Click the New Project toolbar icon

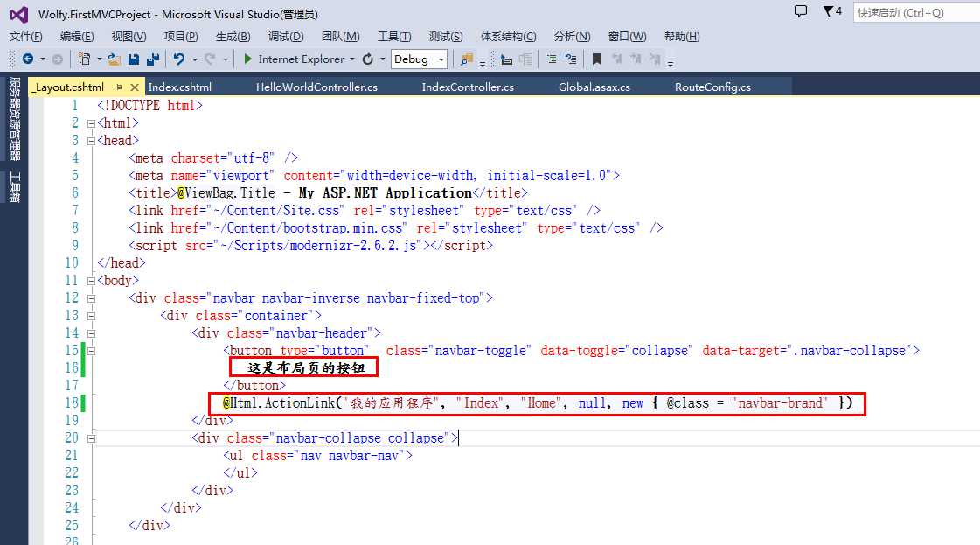click(84, 59)
